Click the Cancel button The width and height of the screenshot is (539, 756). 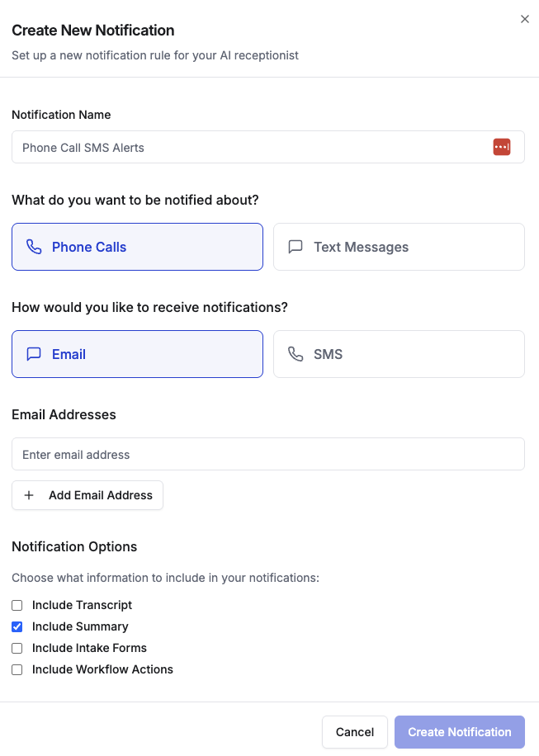[355, 732]
